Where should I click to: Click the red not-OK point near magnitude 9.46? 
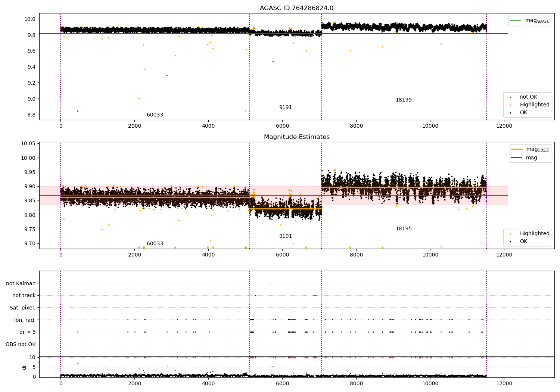pos(273,62)
